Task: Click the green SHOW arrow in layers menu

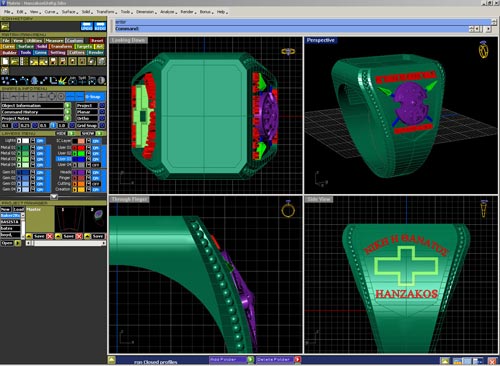Action: (x=99, y=133)
